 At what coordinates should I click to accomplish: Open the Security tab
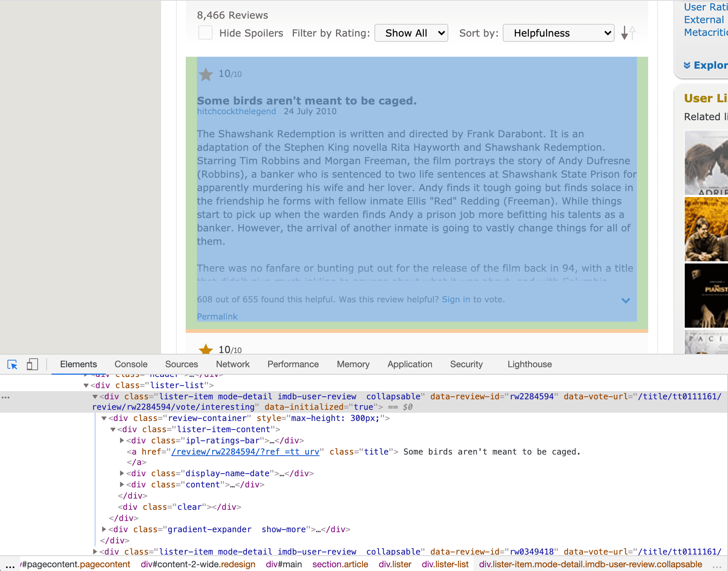coord(466,364)
